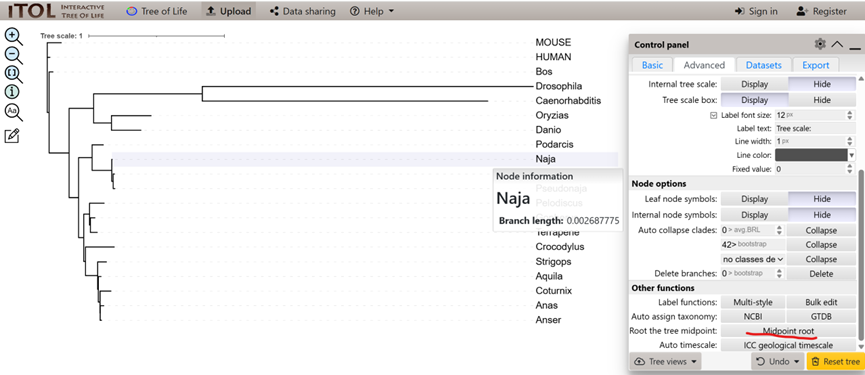Click the Register link
Image resolution: width=865 pixels, height=375 pixels.
(821, 11)
